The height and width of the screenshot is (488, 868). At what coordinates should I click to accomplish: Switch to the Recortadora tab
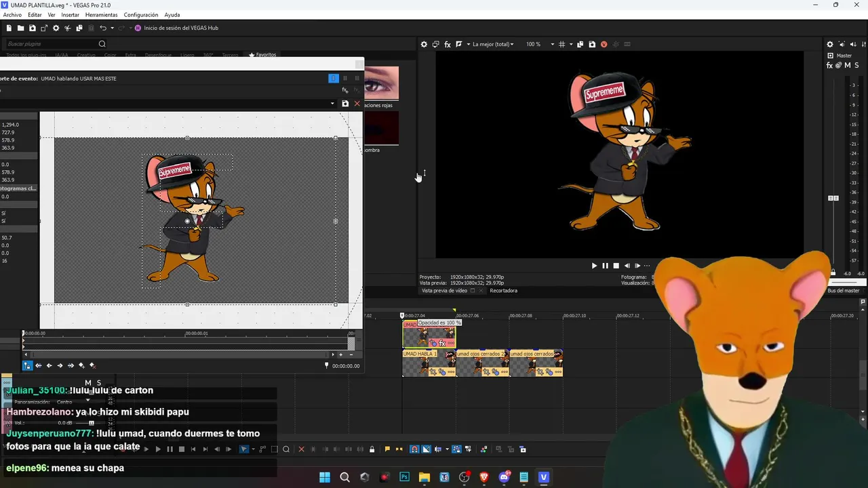point(503,291)
